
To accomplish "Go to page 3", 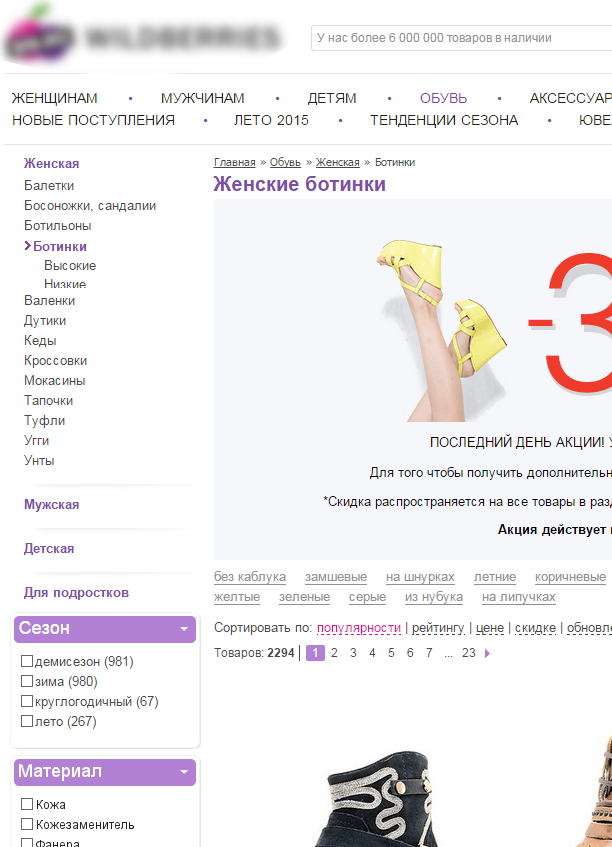I will tap(353, 653).
